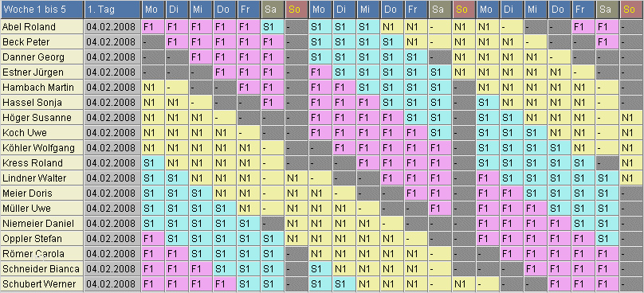This screenshot has height=293, width=644.
Task: Click the '1. Tag' column header
Action: click(112, 10)
